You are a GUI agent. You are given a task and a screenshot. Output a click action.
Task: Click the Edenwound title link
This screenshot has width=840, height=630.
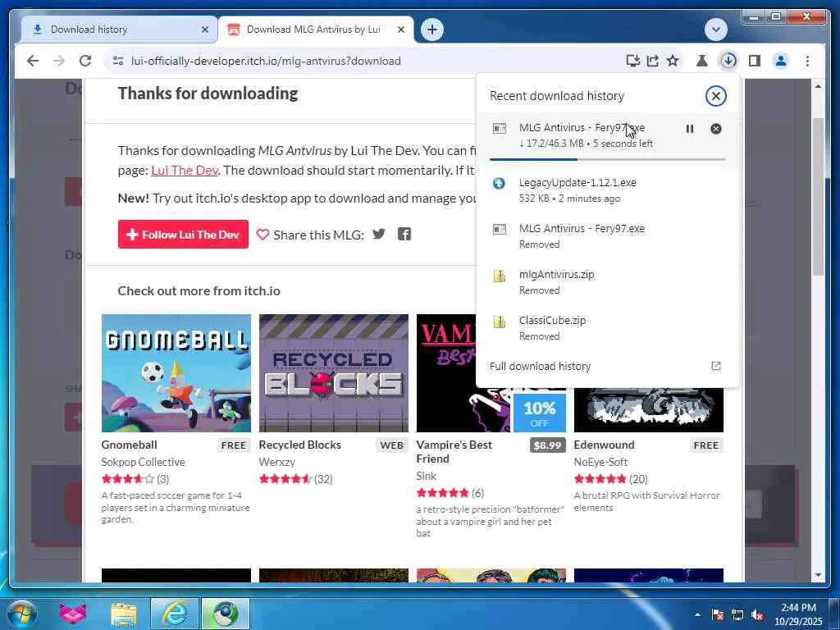pos(604,445)
